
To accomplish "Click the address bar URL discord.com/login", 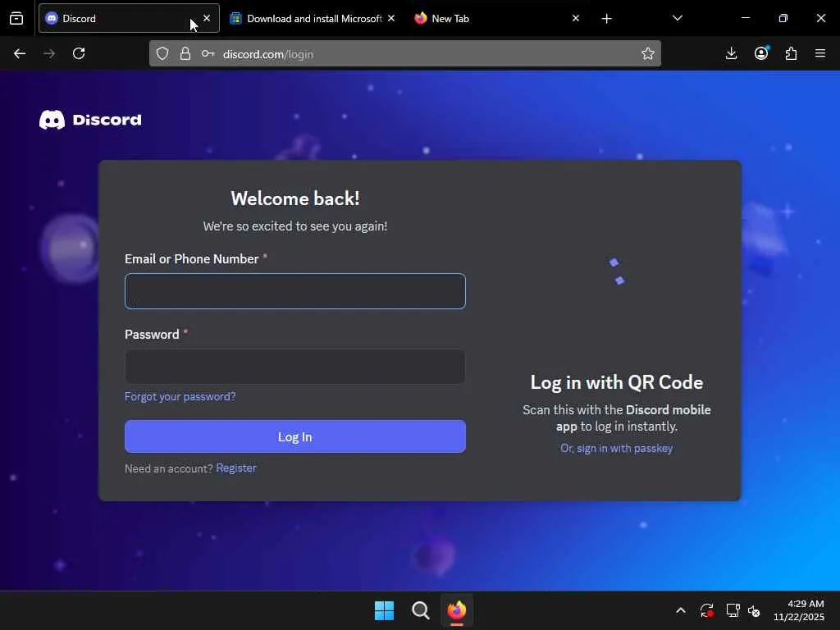I will click(268, 54).
